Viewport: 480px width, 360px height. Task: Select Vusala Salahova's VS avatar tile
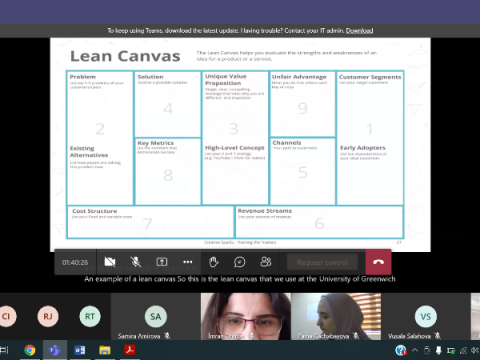426,316
